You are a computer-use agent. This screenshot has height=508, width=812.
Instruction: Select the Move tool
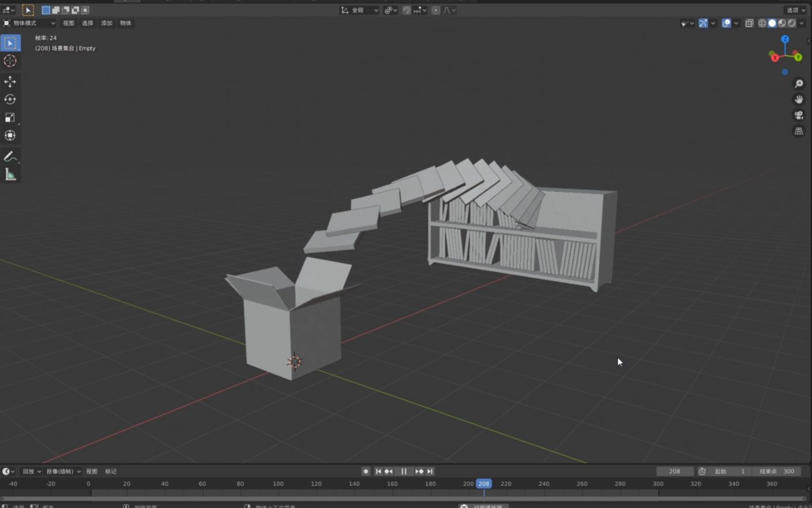(x=10, y=81)
